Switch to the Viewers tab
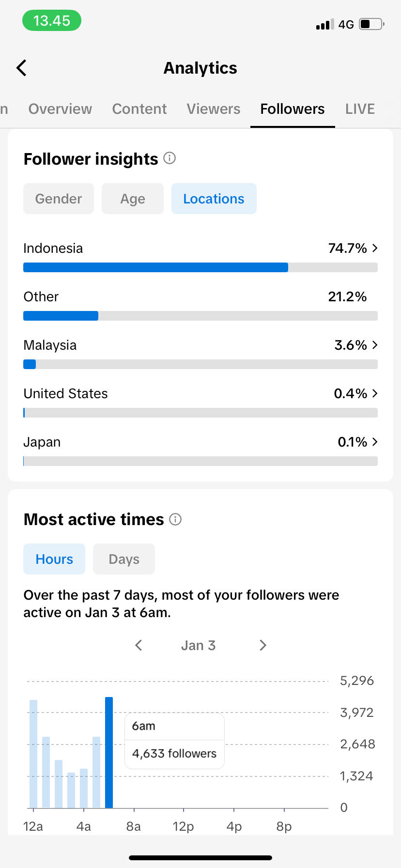Image resolution: width=401 pixels, height=868 pixels. pos(214,109)
